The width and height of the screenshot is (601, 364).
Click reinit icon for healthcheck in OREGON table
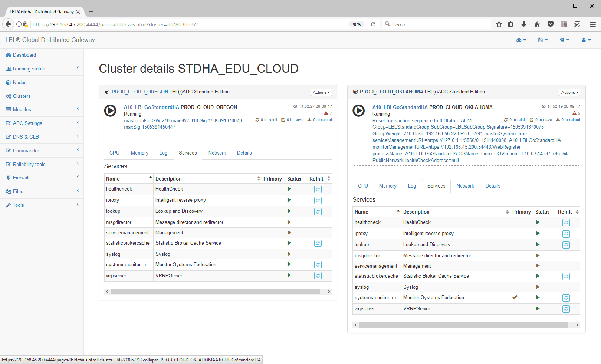click(318, 189)
